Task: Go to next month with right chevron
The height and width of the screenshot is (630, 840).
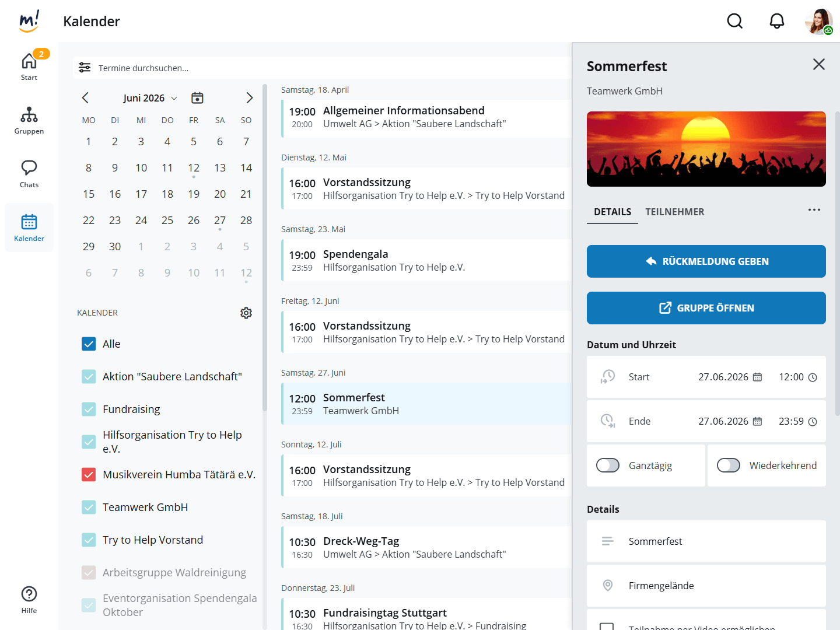Action: coord(249,98)
